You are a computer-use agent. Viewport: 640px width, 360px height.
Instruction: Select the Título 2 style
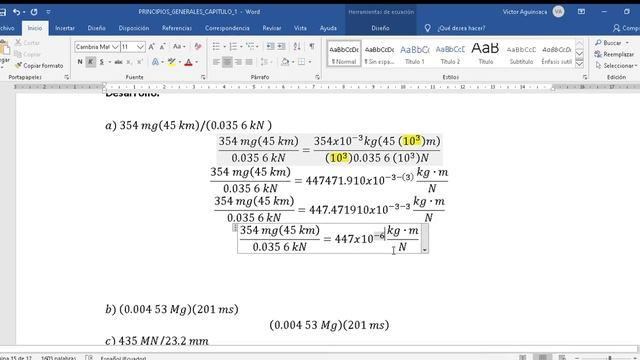pos(450,53)
